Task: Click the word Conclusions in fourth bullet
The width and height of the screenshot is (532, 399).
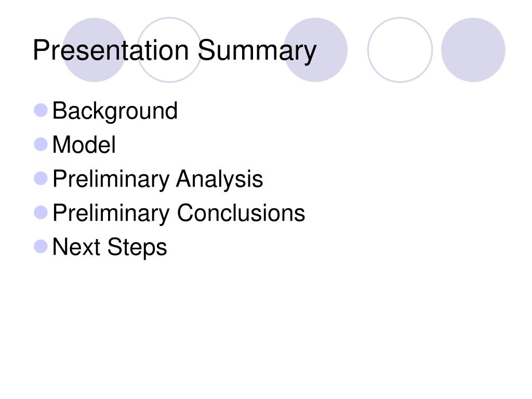Action: 241,213
